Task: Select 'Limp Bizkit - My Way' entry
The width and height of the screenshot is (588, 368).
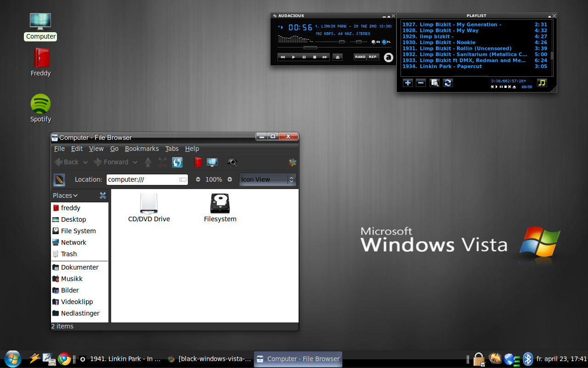Action: (475, 30)
